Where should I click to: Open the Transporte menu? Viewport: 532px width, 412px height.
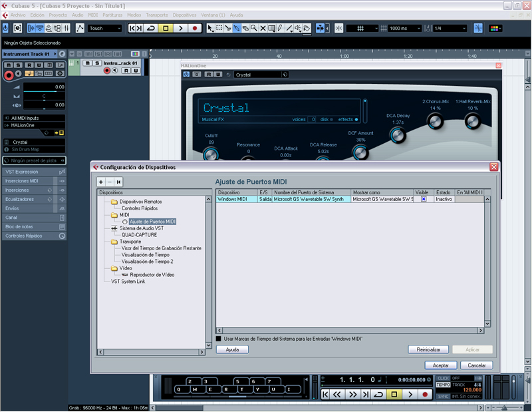pos(157,15)
